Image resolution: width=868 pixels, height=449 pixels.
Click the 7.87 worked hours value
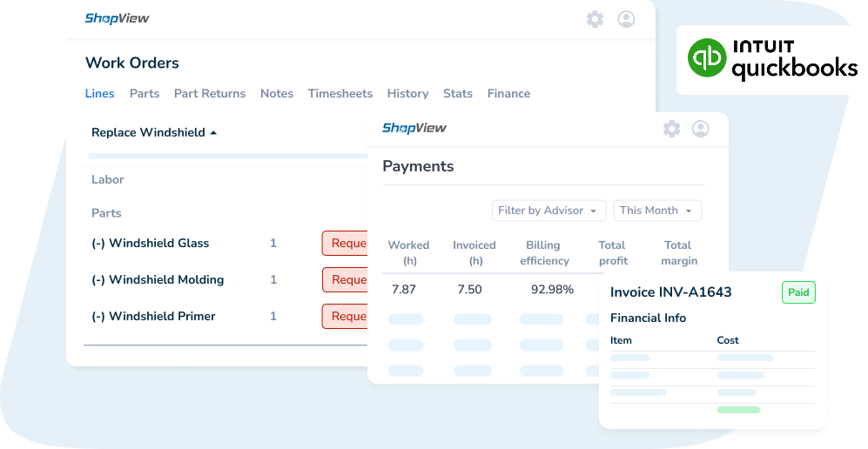(x=404, y=289)
